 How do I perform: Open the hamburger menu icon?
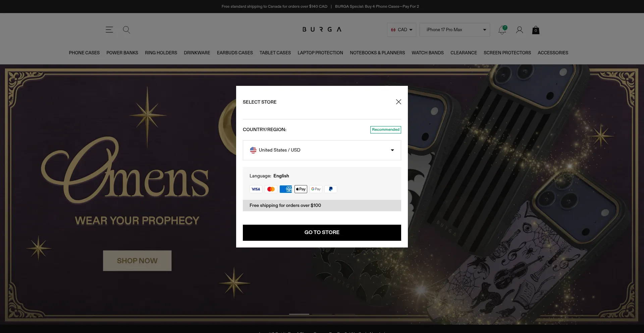[x=109, y=30]
